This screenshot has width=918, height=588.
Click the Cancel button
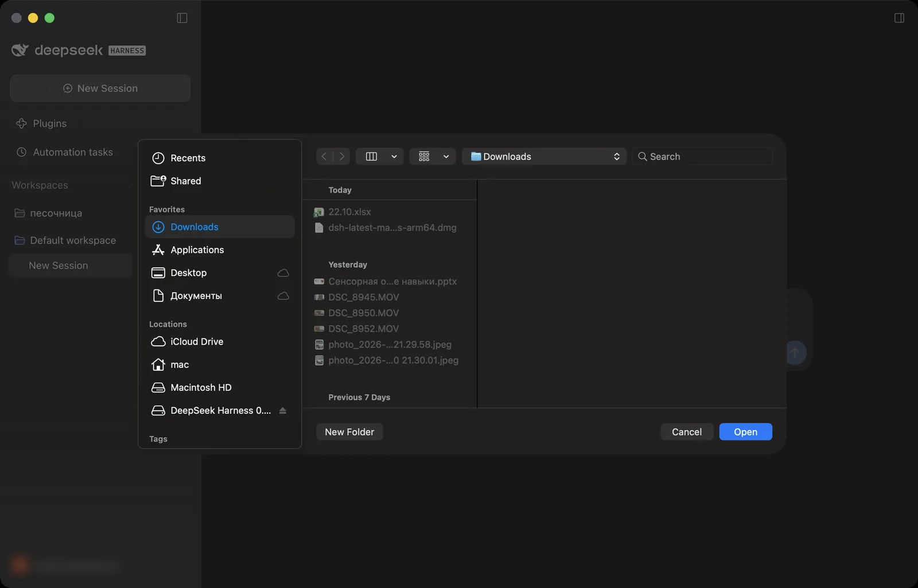tap(687, 432)
